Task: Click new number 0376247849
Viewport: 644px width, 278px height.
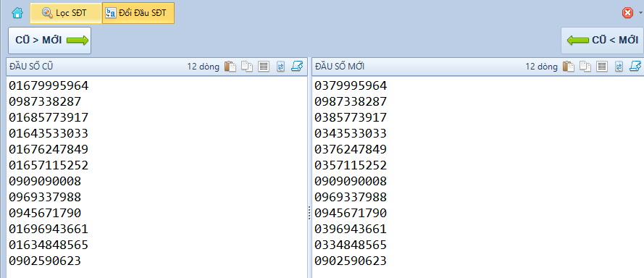Action: (351, 149)
